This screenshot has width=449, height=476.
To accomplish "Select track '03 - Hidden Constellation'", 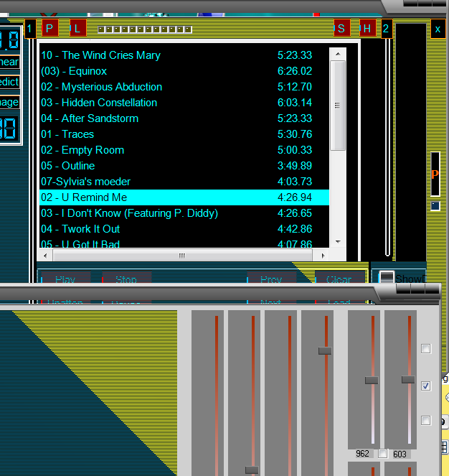I will tap(184, 103).
